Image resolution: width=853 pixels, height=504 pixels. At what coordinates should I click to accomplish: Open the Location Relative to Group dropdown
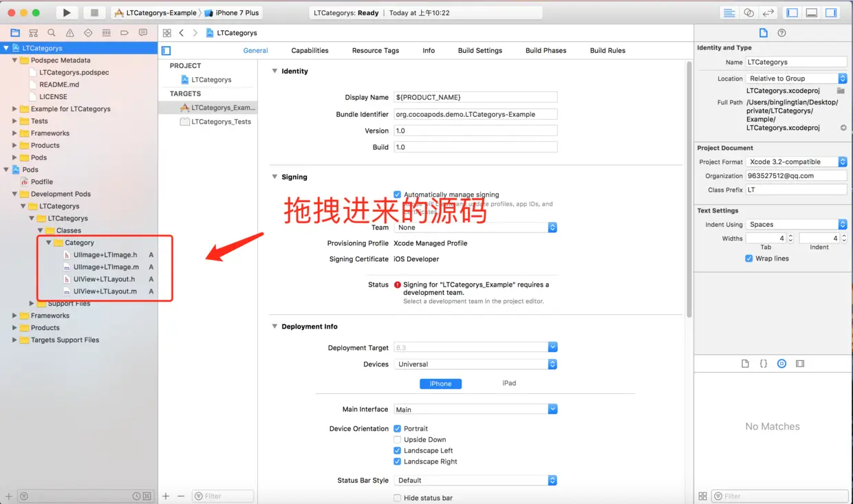pos(797,78)
